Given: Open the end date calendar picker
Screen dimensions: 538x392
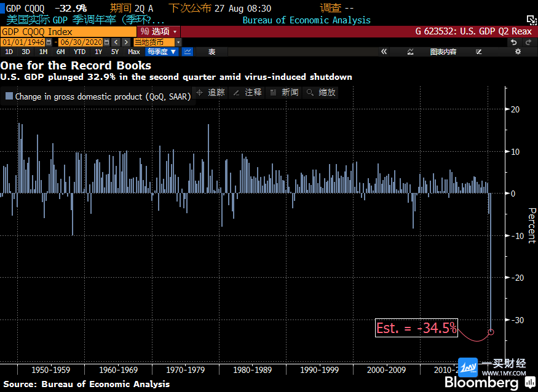Looking at the screenshot, I should point(107,42).
